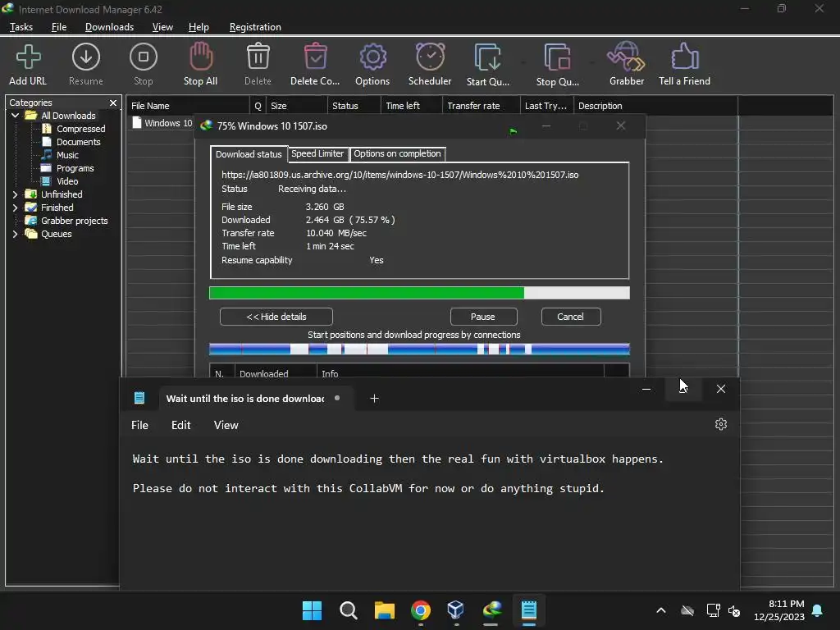Screen dimensions: 840x630
Task: Open taskbar Search icon
Action: click(348, 610)
